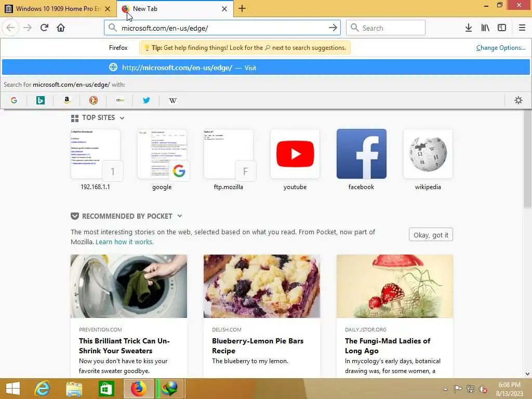This screenshot has width=532, height=399.
Task: Collapse the Top Sites section chevron
Action: coord(122,118)
